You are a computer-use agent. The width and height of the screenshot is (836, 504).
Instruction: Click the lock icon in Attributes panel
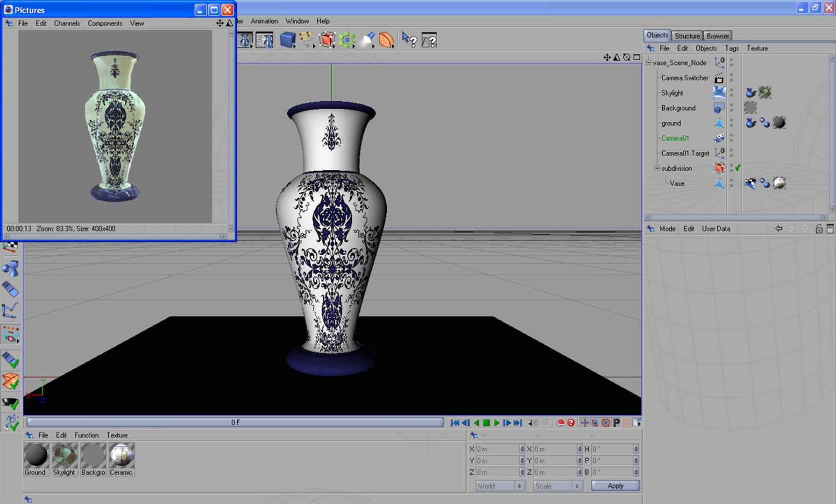coord(819,229)
